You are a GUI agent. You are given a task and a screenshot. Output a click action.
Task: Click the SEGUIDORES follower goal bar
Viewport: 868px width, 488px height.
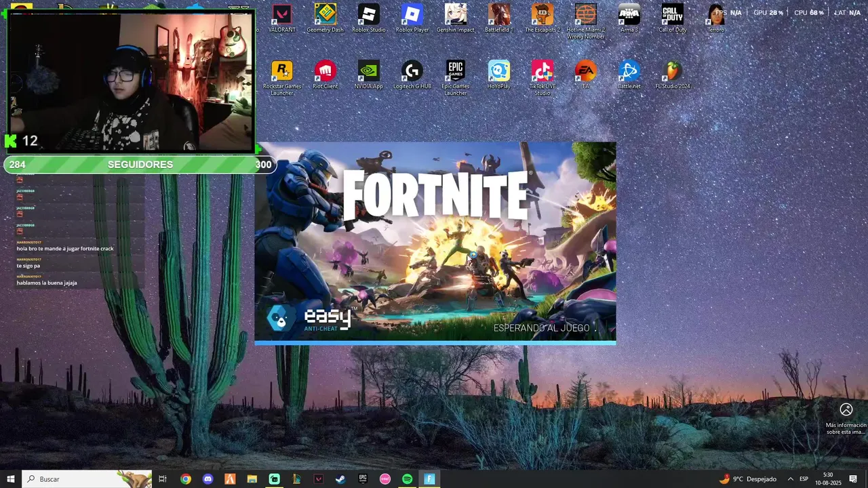point(140,165)
